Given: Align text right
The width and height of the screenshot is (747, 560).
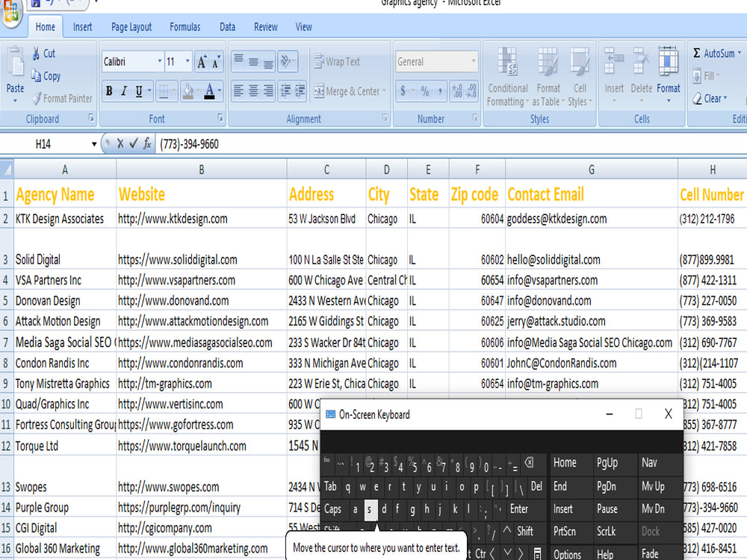Looking at the screenshot, I should 268,90.
